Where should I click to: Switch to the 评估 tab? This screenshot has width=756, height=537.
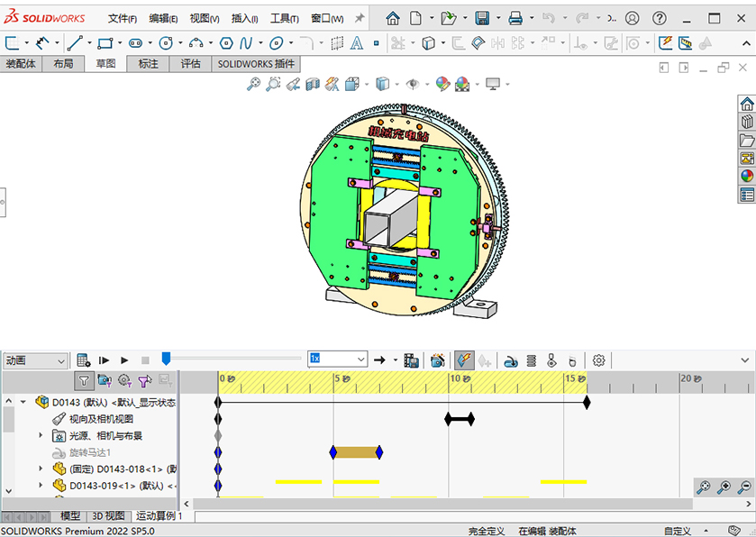click(190, 64)
